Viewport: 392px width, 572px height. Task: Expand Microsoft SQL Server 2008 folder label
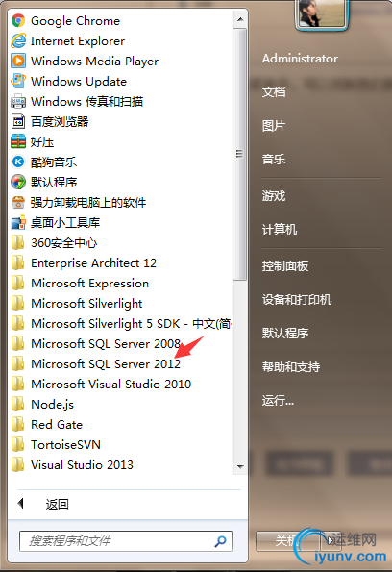coord(106,343)
